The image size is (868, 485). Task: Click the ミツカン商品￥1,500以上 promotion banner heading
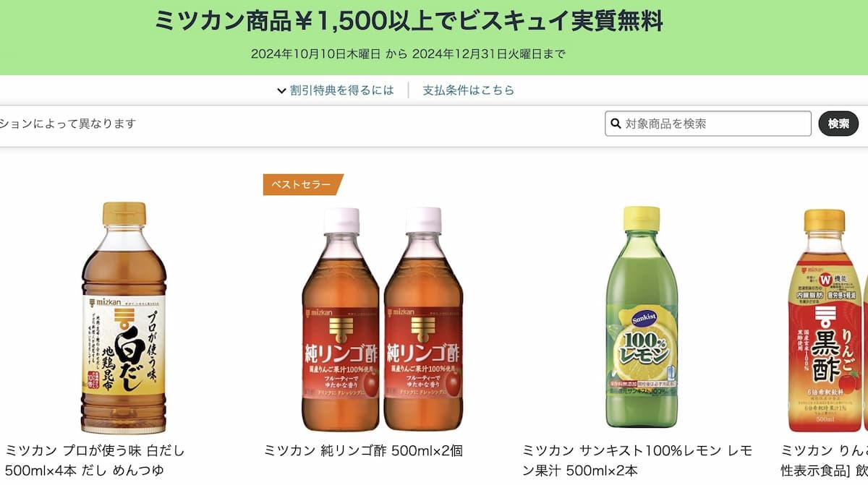(x=409, y=22)
